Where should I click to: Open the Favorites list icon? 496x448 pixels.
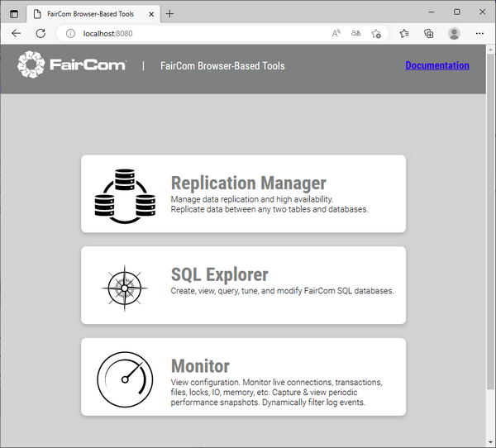(404, 33)
